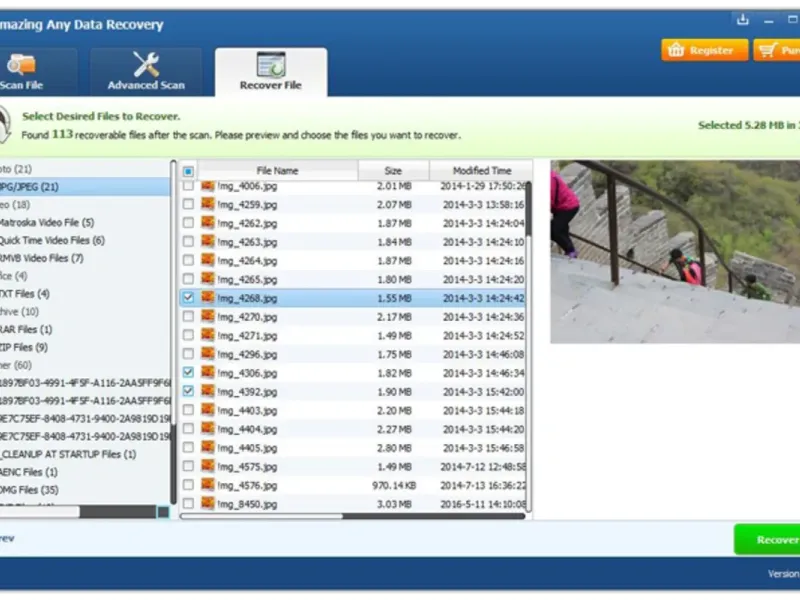Click the image icon of Img_4296.jpg
800x600 pixels.
208,353
